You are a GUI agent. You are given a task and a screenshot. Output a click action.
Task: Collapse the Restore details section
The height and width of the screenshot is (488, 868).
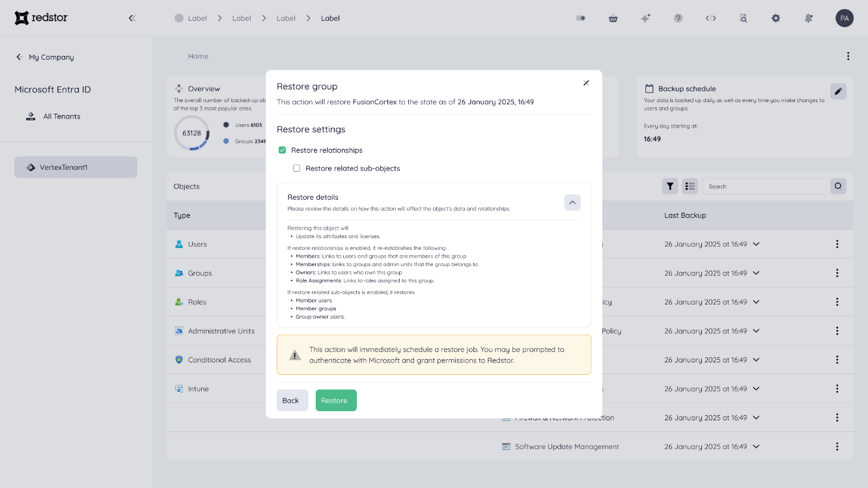572,202
